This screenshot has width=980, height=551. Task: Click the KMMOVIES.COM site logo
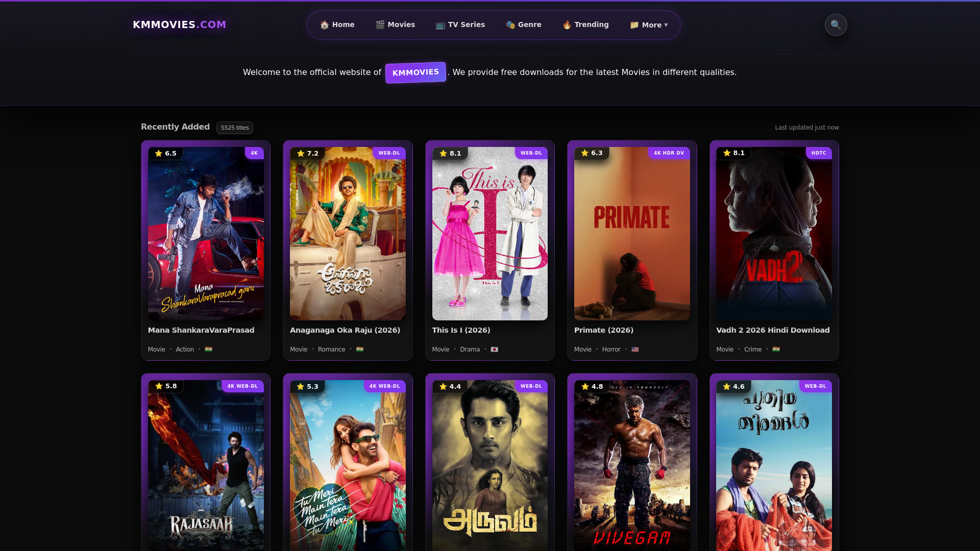[179, 24]
